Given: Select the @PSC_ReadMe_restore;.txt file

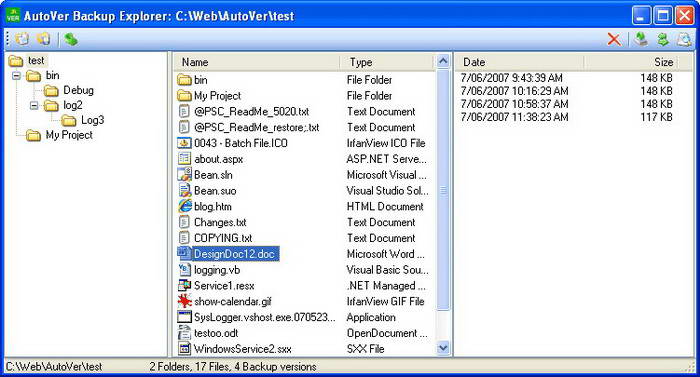Looking at the screenshot, I should (x=256, y=127).
